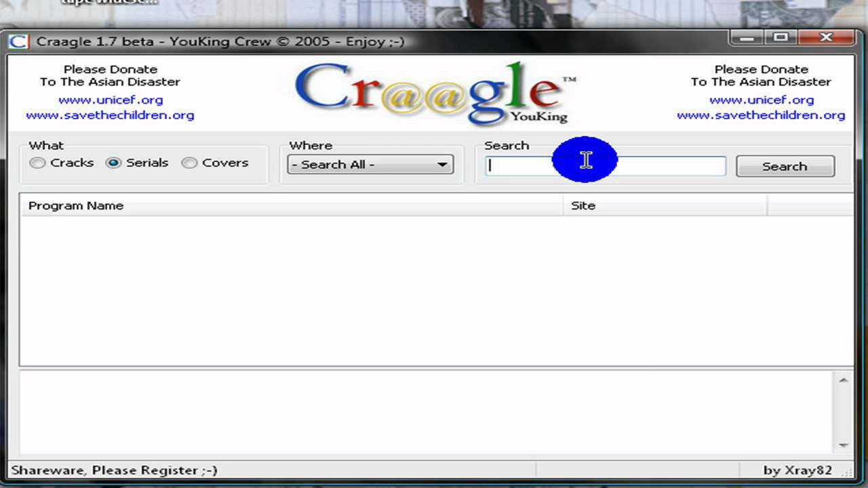This screenshot has height=488, width=868.
Task: Sort by the Program Name column header
Action: 292,205
